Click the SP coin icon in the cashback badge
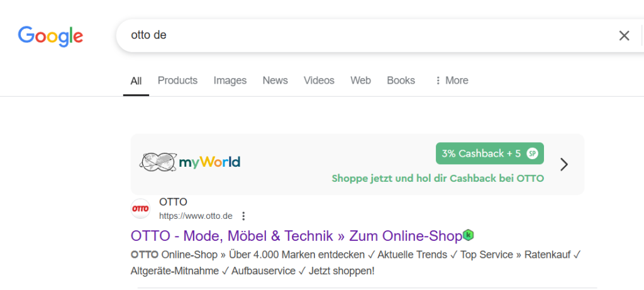The height and width of the screenshot is (290, 644). click(x=533, y=153)
